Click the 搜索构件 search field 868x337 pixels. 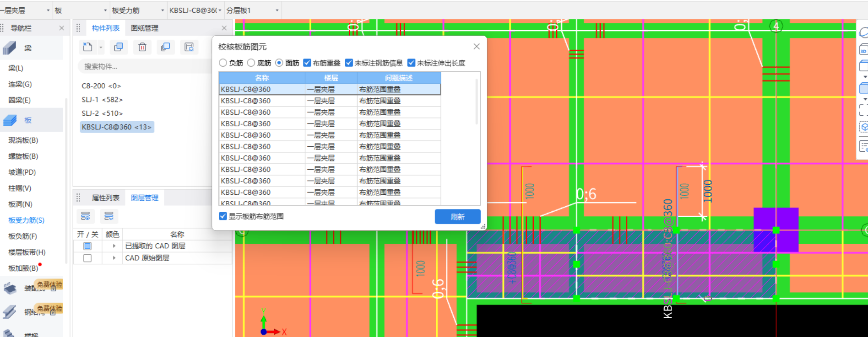(x=146, y=66)
